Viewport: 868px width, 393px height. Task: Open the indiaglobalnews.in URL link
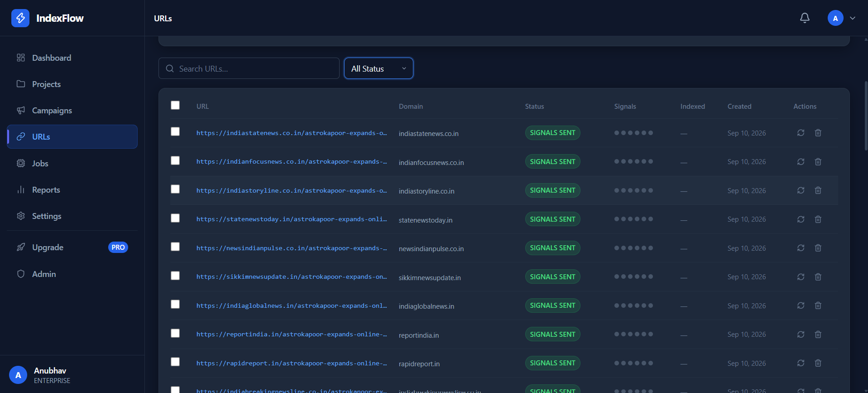pos(292,306)
